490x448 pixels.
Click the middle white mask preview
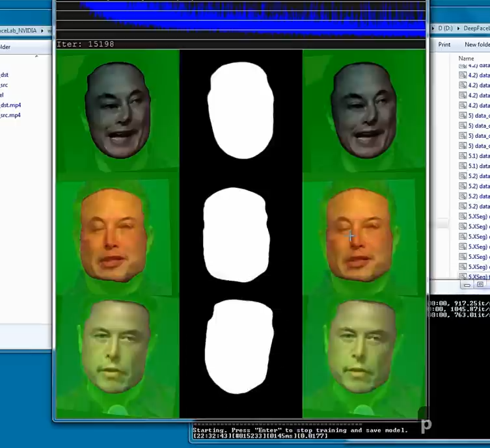click(x=237, y=234)
